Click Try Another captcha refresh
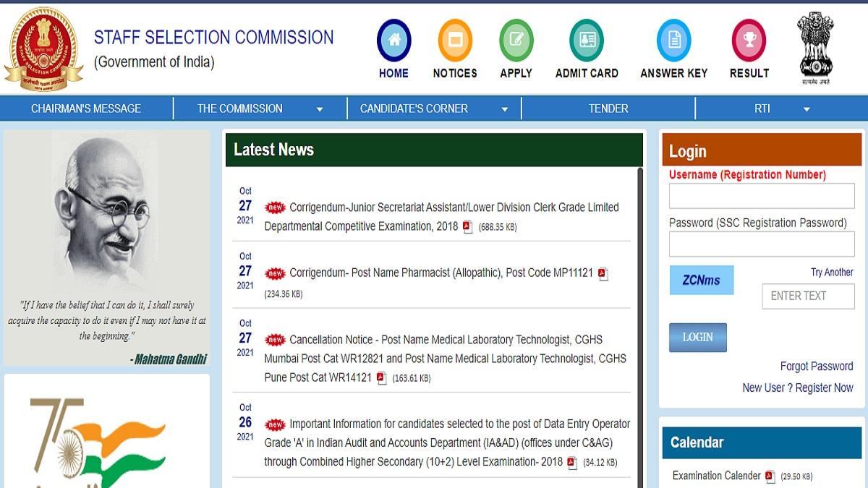Screen dimensions: 868x488 click(834, 272)
